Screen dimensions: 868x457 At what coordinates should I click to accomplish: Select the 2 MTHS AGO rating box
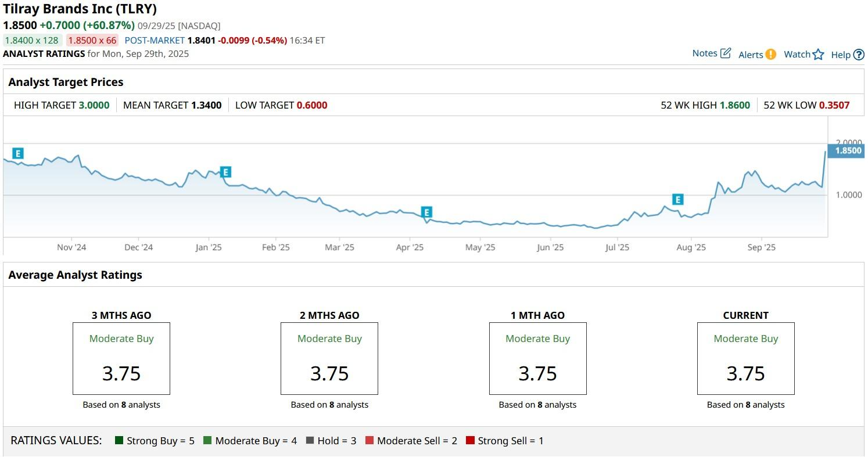click(329, 358)
